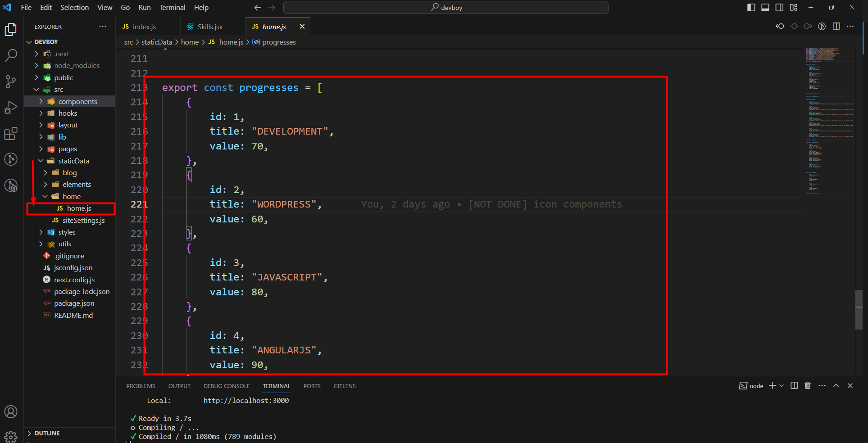The width and height of the screenshot is (868, 443).
Task: Open the Search view in activity bar
Action: coord(11,55)
